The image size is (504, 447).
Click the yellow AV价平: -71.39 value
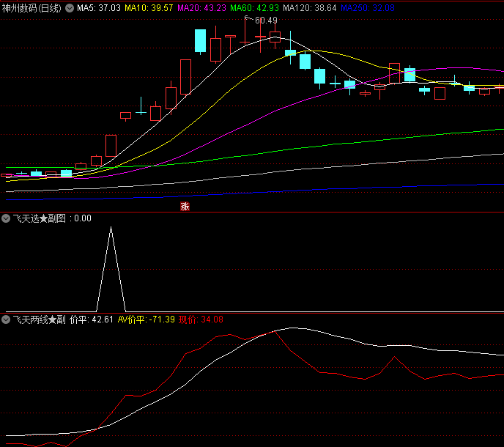tap(147, 319)
